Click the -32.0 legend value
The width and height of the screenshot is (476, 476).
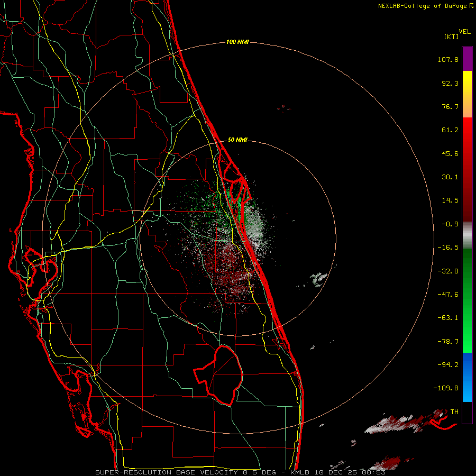click(448, 271)
